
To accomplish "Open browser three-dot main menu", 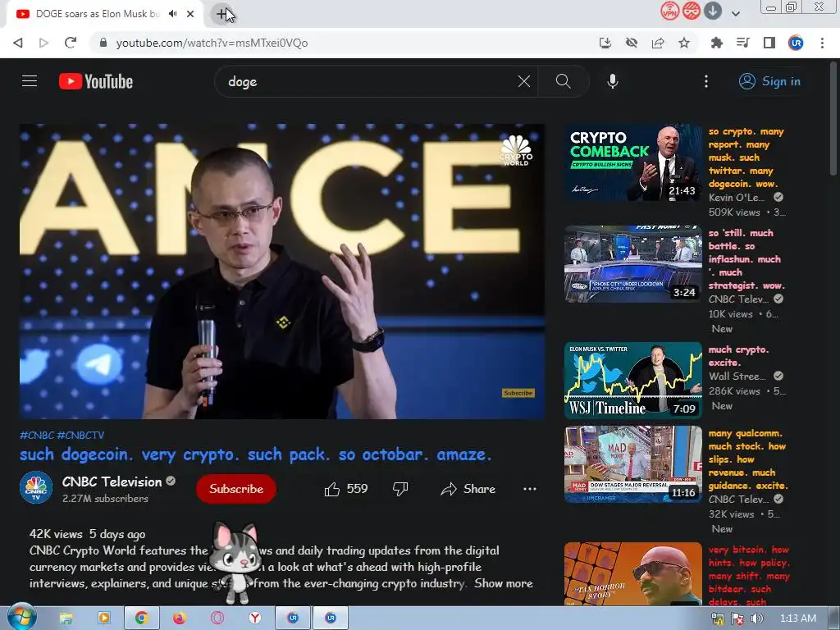I will pos(822,43).
